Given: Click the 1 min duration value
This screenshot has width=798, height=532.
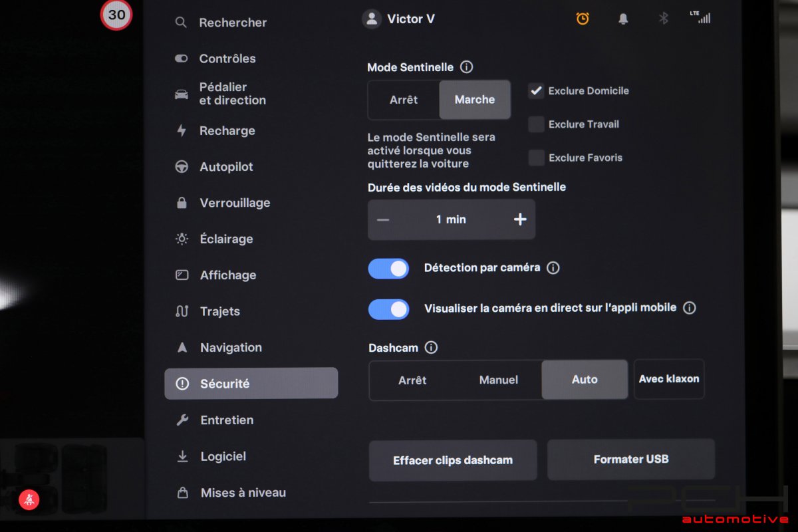Looking at the screenshot, I should [x=452, y=219].
